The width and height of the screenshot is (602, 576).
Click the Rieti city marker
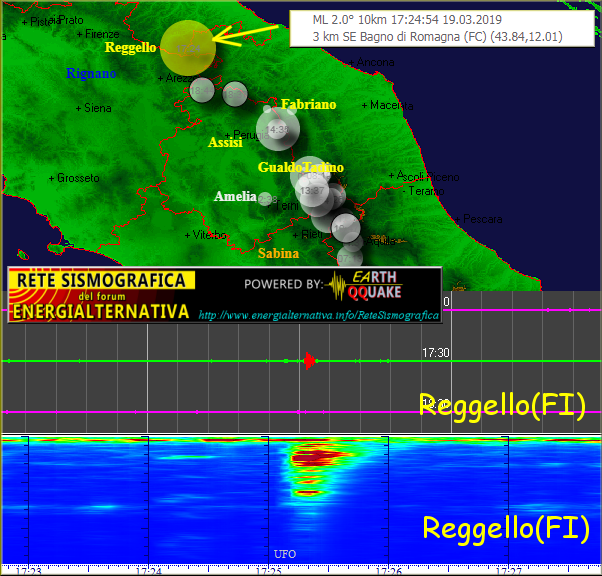308,234
